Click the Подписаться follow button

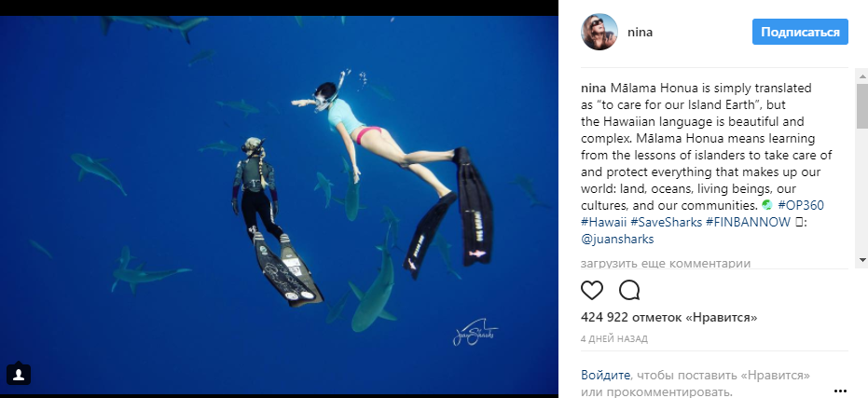[x=800, y=32]
